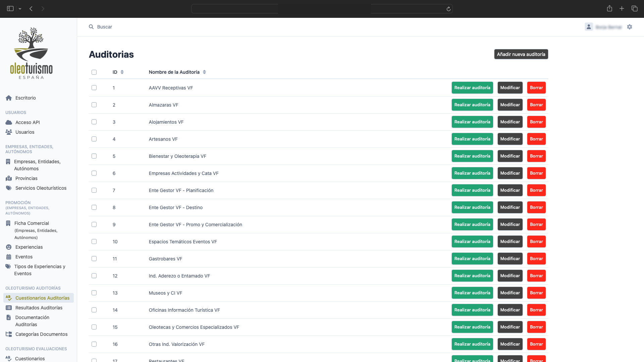Image resolution: width=644 pixels, height=362 pixels.
Task: Click the Categorías Documentos folder-tree icon
Action: 9,334
